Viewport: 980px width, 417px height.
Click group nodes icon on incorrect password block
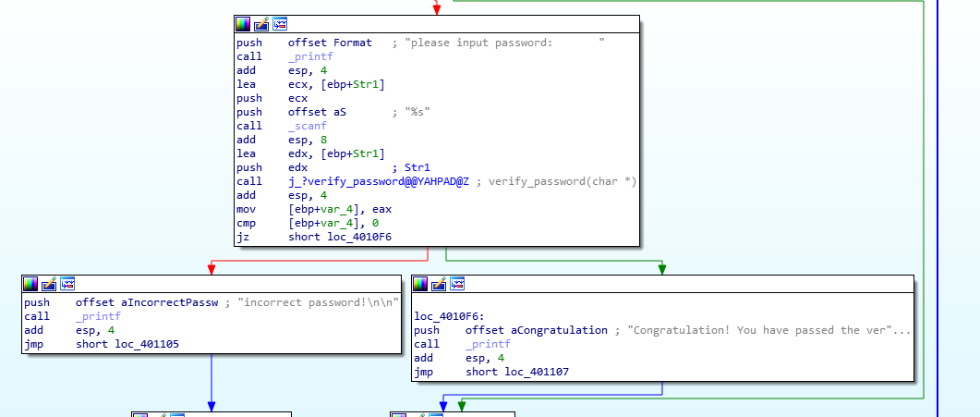(67, 283)
